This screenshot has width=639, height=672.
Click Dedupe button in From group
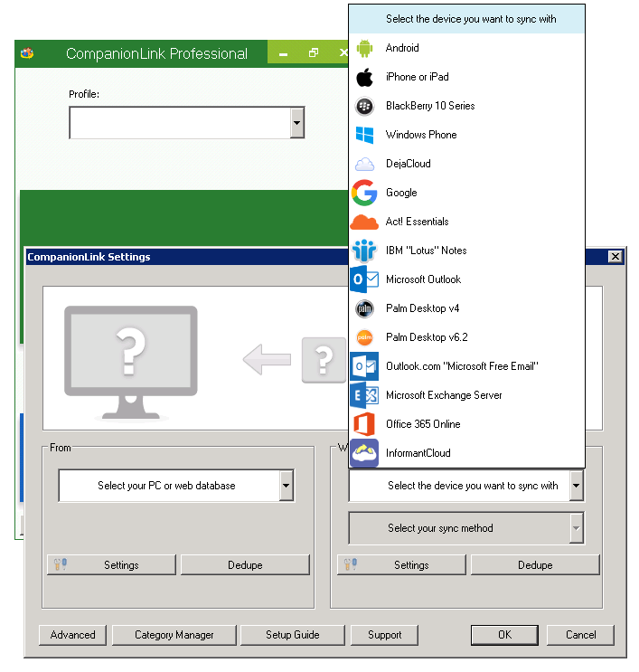point(245,565)
